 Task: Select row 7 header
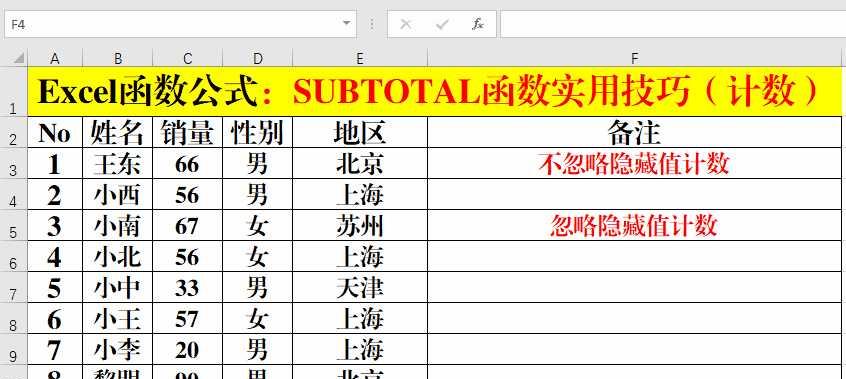(x=13, y=287)
